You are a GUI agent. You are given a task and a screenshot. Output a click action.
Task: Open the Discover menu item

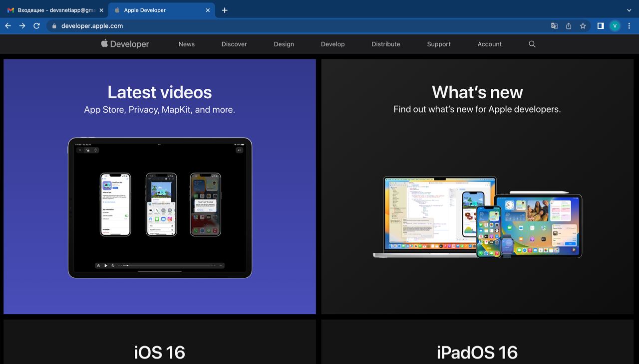click(x=234, y=44)
